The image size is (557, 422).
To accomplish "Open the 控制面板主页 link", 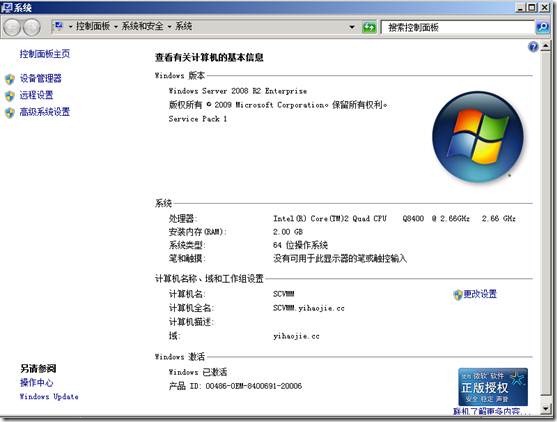I will (x=45, y=54).
